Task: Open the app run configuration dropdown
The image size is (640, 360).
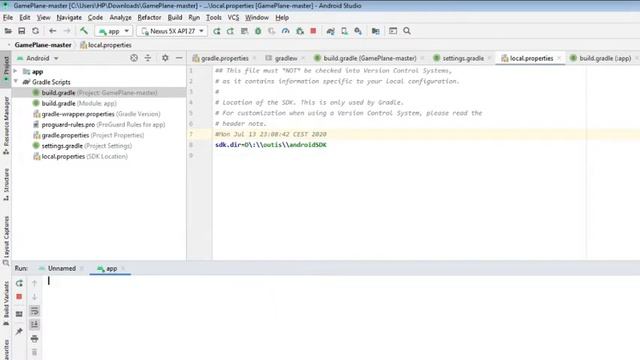Action: point(114,31)
